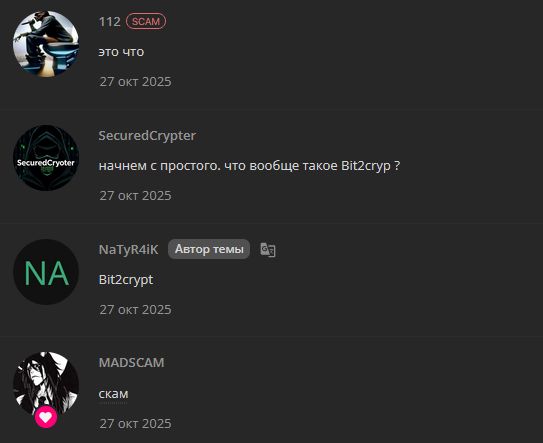This screenshot has height=443, width=543.
Task: Click the comment text 'это что'
Action: (121, 52)
